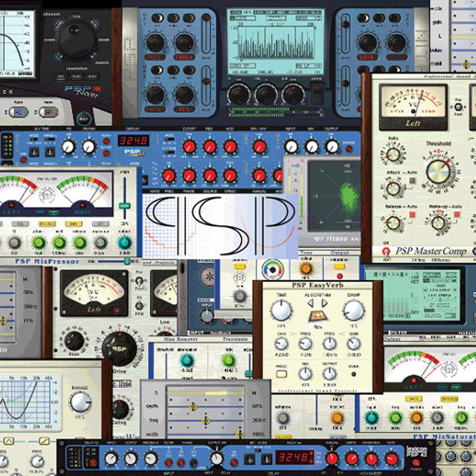Viewport: 476px width, 476px height.
Task: Click the round button below the PSP Neon logo
Action: pos(83,119)
